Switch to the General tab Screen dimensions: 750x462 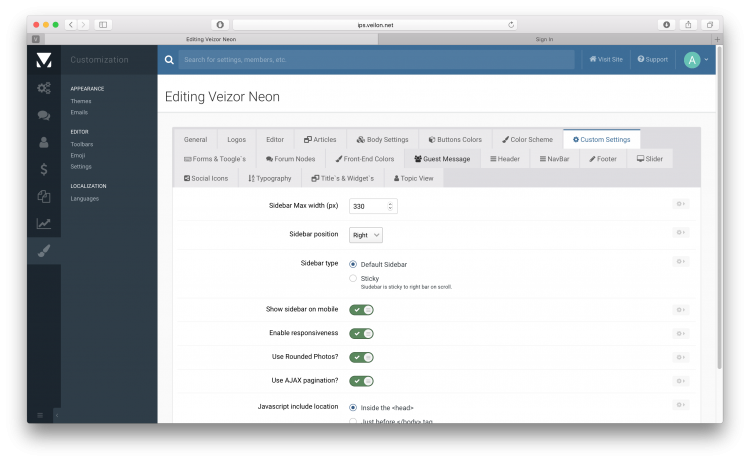pyautogui.click(x=195, y=140)
